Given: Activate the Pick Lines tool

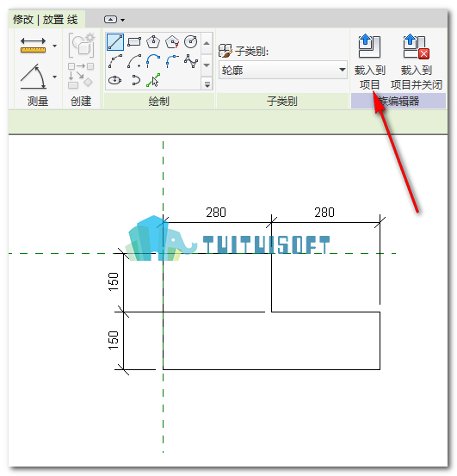Looking at the screenshot, I should (x=153, y=80).
